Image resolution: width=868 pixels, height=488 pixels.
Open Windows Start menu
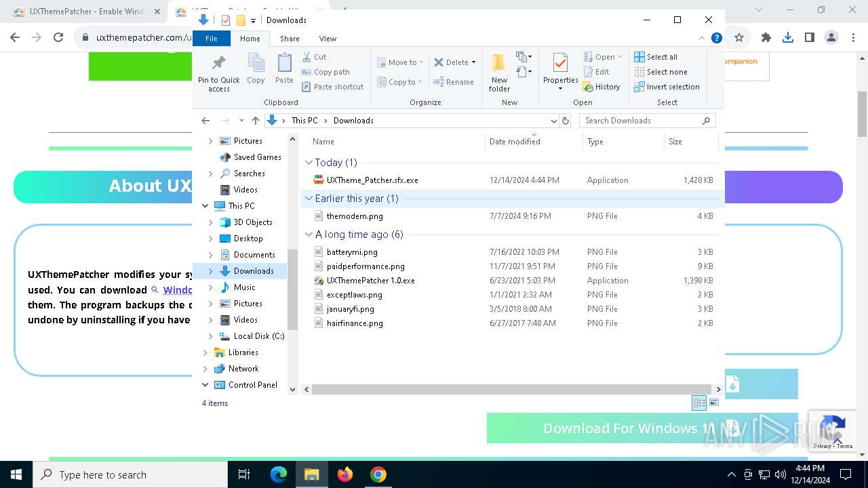click(x=16, y=474)
